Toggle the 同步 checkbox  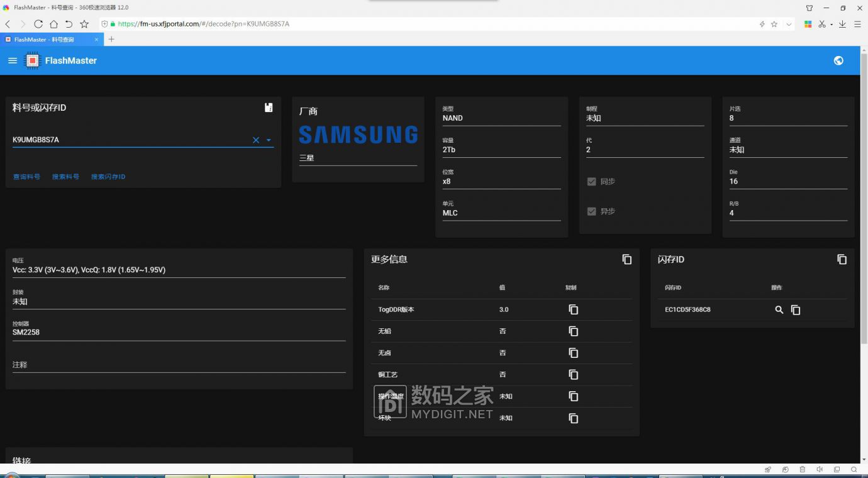pyautogui.click(x=591, y=181)
